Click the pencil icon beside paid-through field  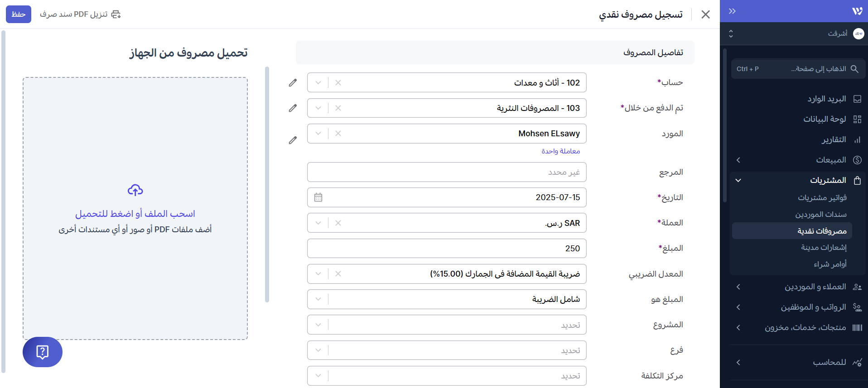click(293, 108)
